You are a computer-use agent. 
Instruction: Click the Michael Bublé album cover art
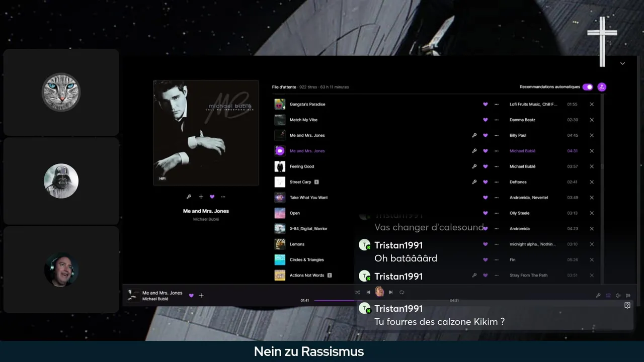point(206,133)
